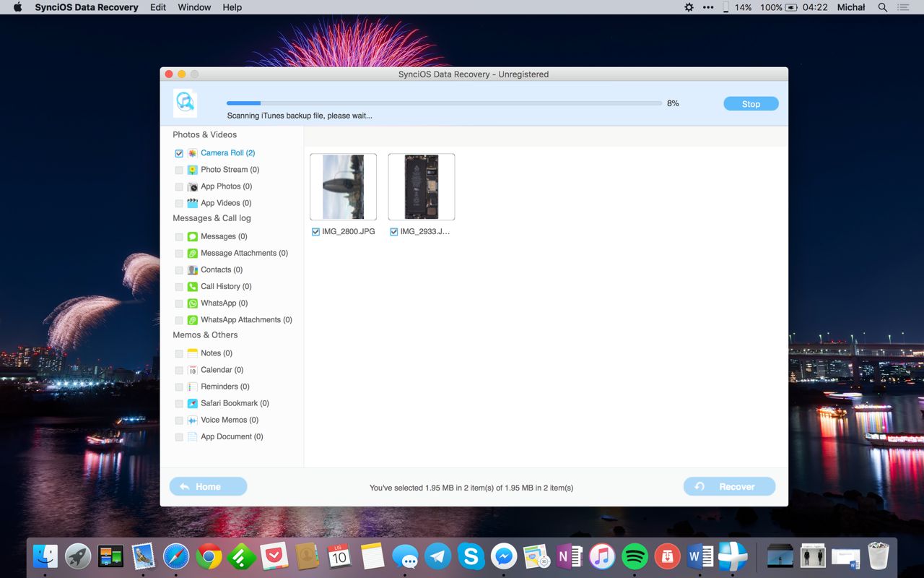Screen dimensions: 924x578
Task: Open Spotlight search in menu bar
Action: click(882, 7)
